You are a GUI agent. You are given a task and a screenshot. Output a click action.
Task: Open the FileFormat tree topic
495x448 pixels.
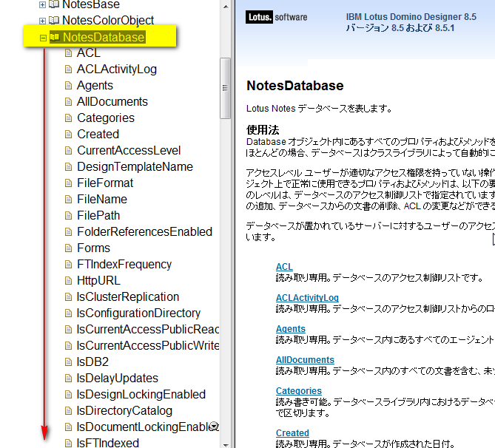(x=105, y=183)
